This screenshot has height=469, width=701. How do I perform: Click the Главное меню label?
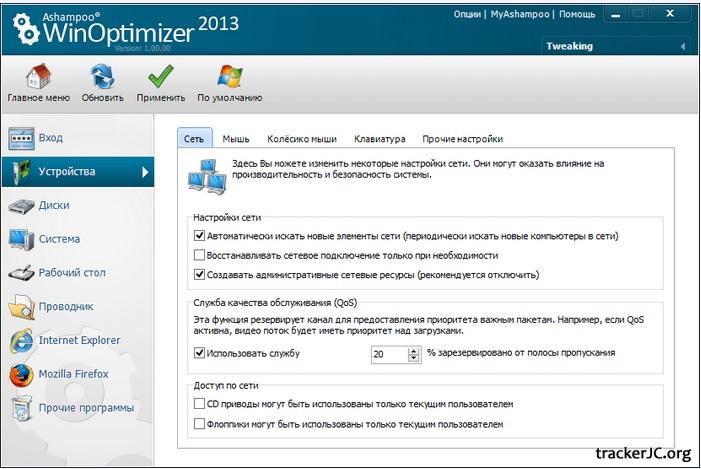(38, 98)
